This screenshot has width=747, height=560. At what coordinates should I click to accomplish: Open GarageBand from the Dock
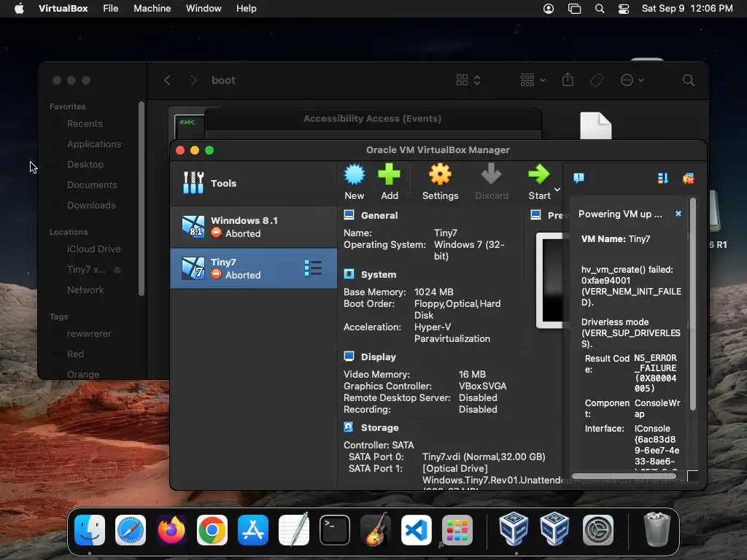376,530
